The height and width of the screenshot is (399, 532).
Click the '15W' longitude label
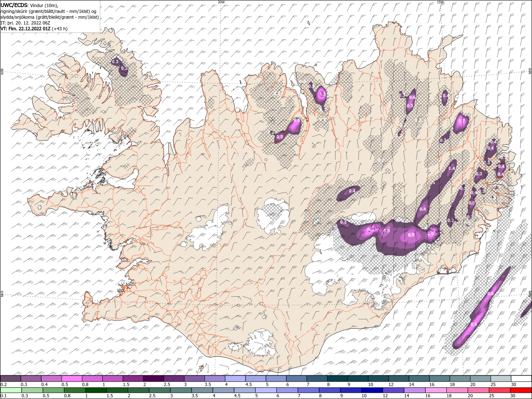[440, 2]
